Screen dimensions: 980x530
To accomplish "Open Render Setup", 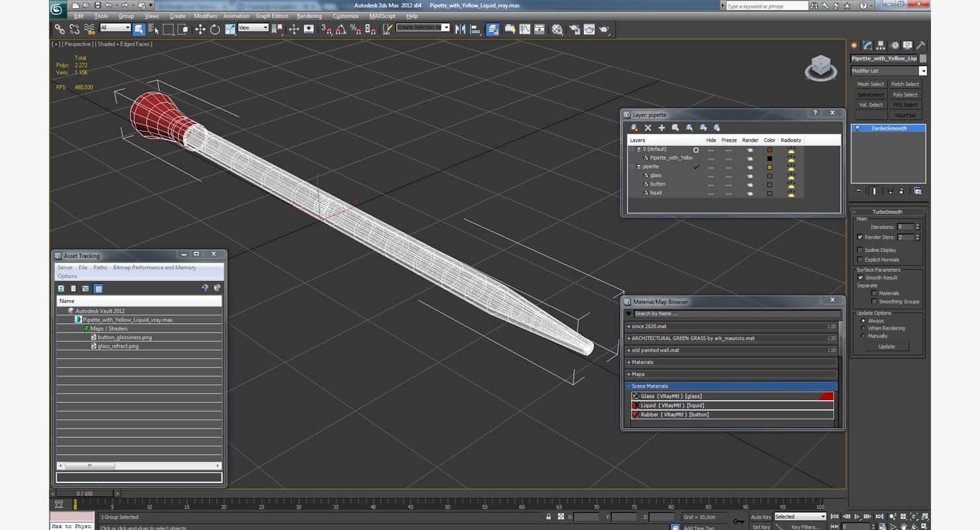I will [574, 29].
